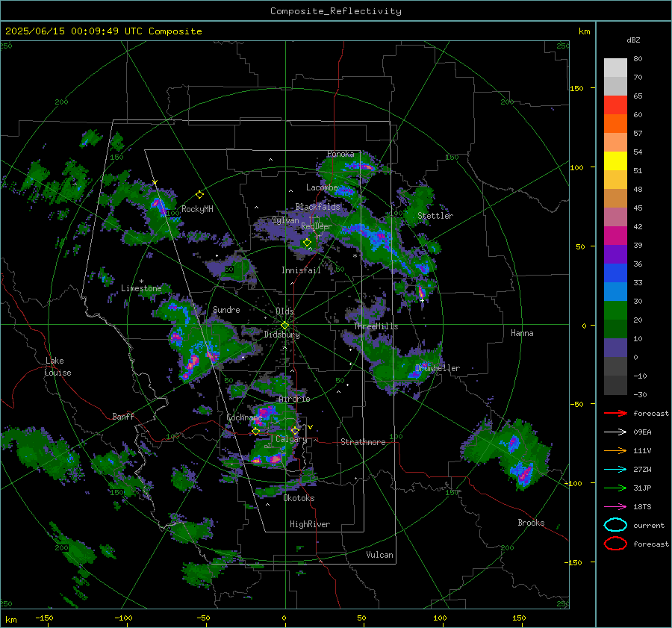
Task: Click the ThreeHills city label
Action: click(x=376, y=326)
